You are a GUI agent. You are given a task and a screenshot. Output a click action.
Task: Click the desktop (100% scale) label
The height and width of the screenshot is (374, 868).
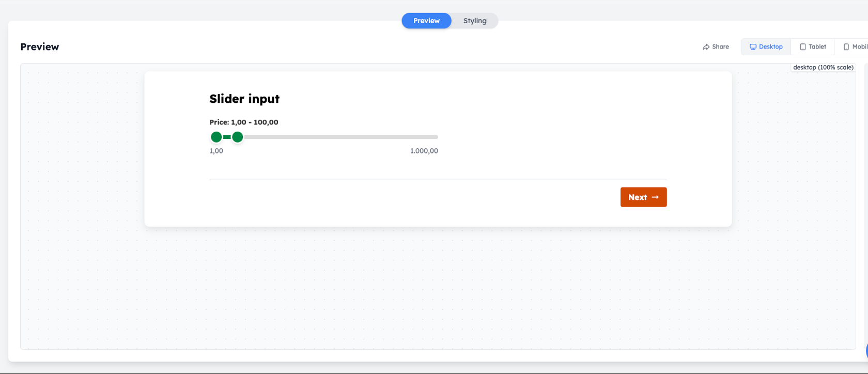pyautogui.click(x=823, y=67)
